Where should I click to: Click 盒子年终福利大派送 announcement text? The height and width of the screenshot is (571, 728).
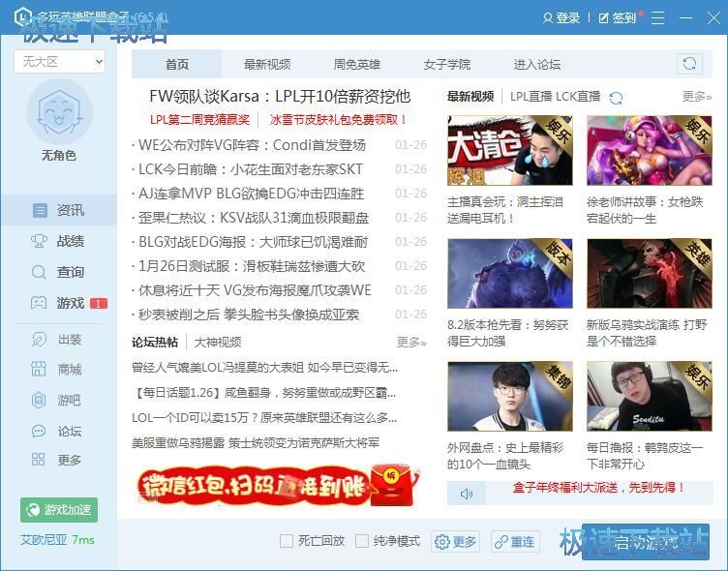click(x=599, y=488)
